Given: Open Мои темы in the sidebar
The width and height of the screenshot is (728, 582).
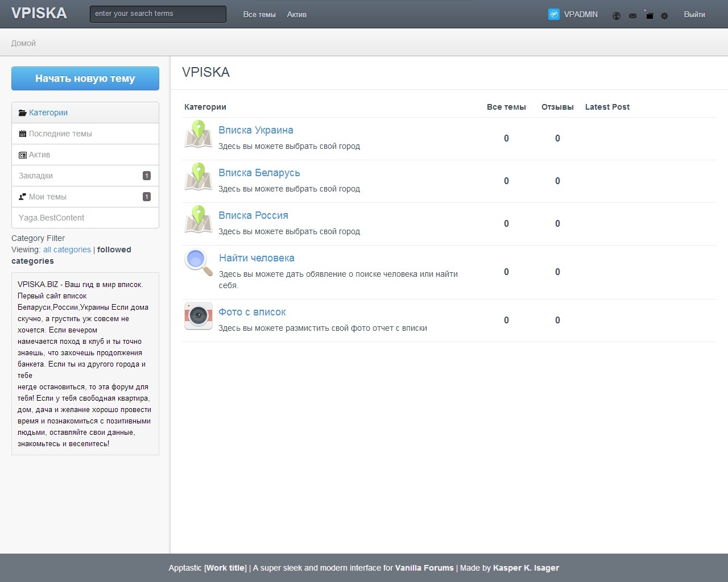Looking at the screenshot, I should (x=85, y=197).
